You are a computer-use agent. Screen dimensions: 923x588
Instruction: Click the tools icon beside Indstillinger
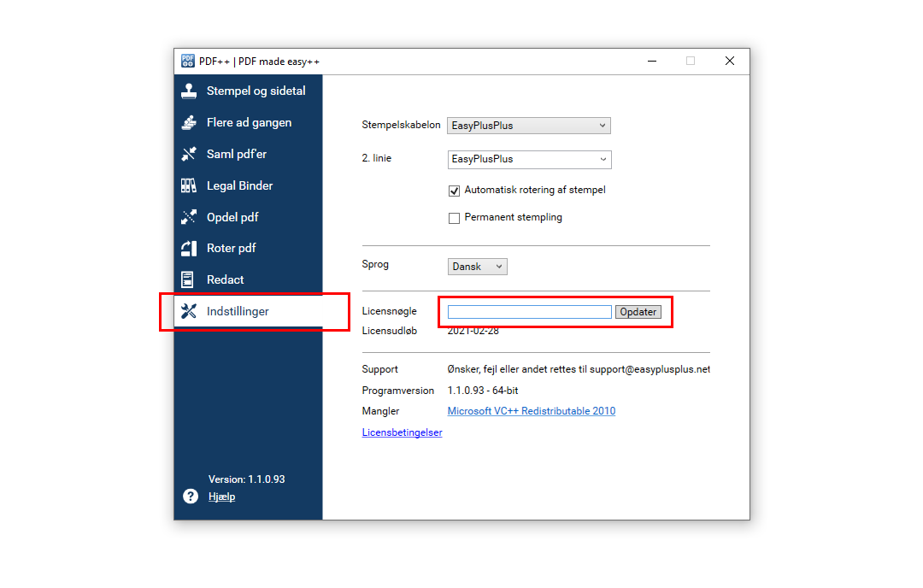click(x=189, y=311)
